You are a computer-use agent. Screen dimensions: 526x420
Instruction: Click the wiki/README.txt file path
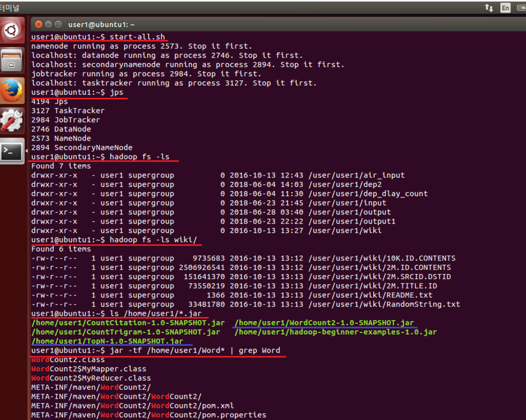pyautogui.click(x=370, y=295)
